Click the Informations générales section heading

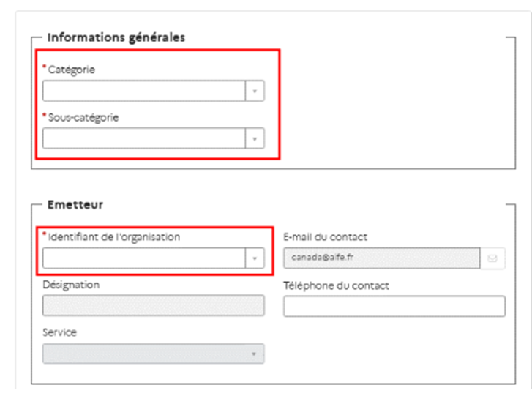point(116,37)
